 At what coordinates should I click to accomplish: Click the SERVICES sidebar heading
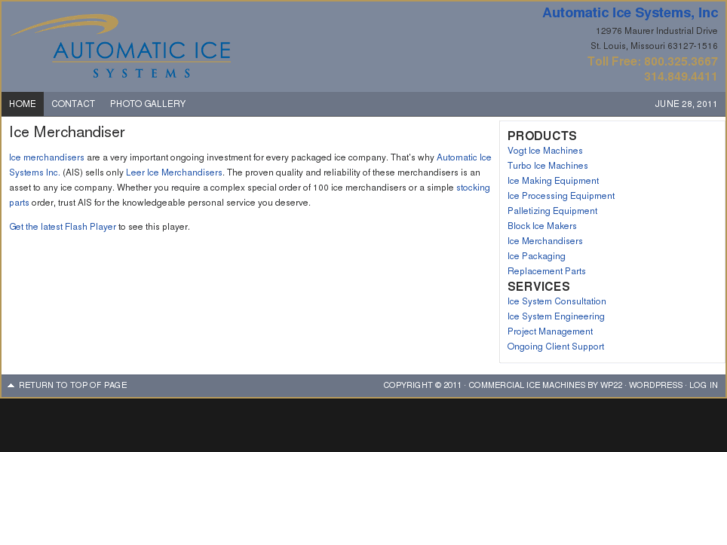pos(539,287)
